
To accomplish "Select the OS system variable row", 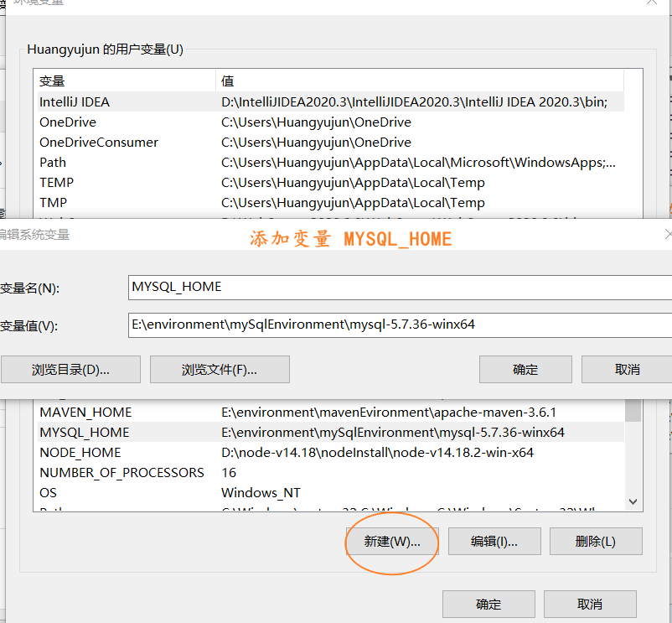I will click(331, 493).
